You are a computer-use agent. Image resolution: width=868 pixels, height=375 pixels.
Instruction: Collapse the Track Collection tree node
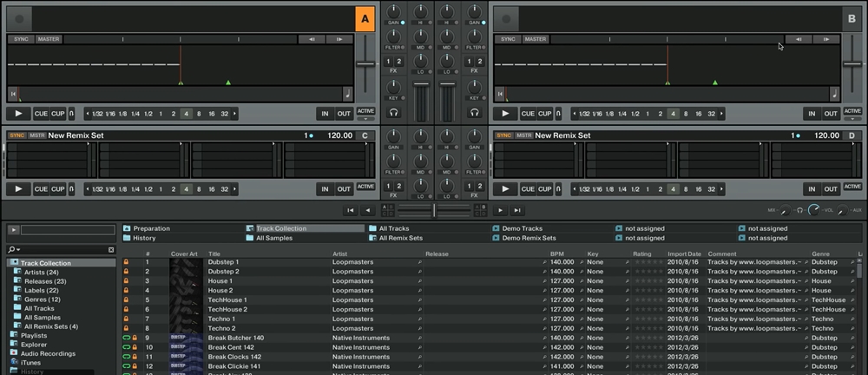pos(14,263)
